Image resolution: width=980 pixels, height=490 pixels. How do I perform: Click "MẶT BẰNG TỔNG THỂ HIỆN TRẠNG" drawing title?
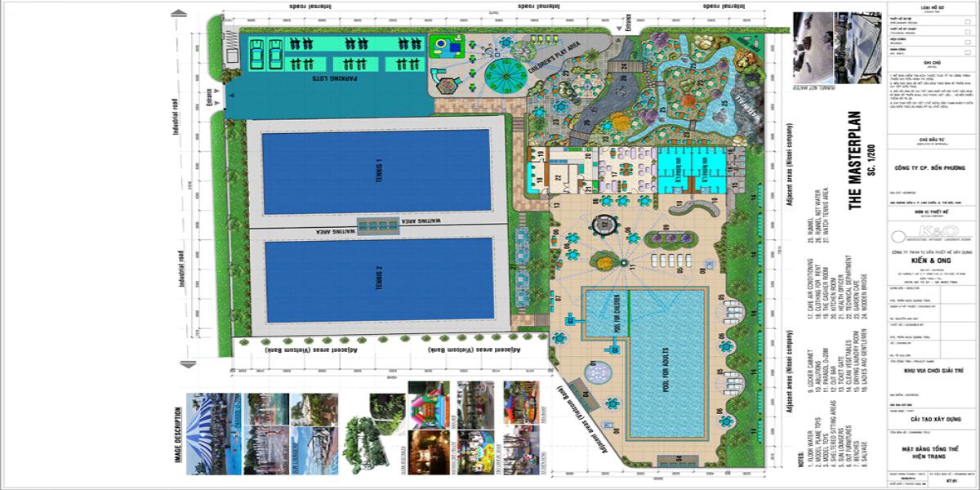(931, 452)
